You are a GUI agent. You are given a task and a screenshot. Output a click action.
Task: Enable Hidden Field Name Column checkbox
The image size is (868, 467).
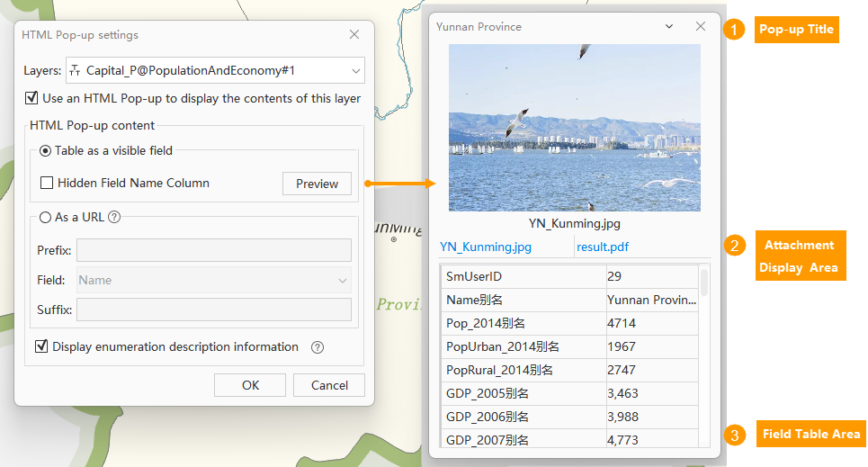47,184
